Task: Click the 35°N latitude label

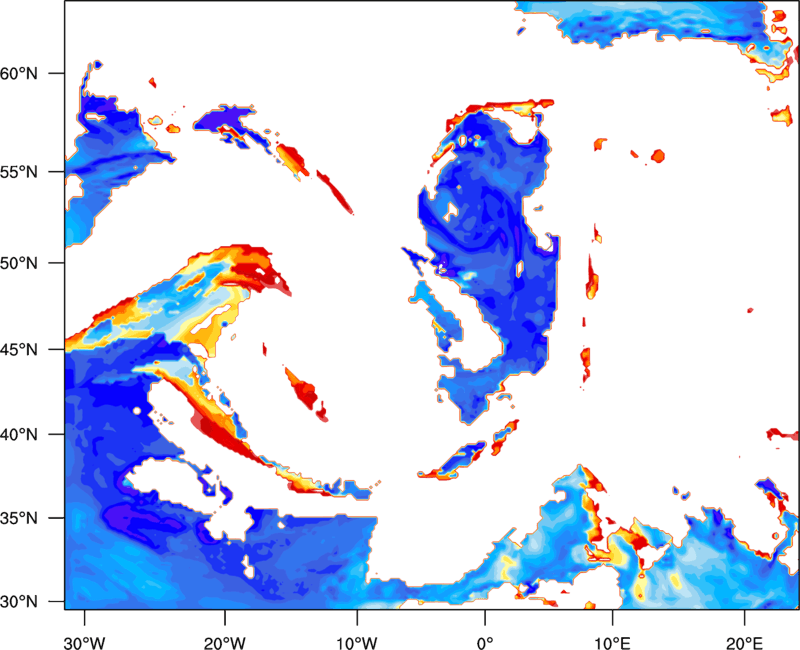Action: tap(19, 518)
